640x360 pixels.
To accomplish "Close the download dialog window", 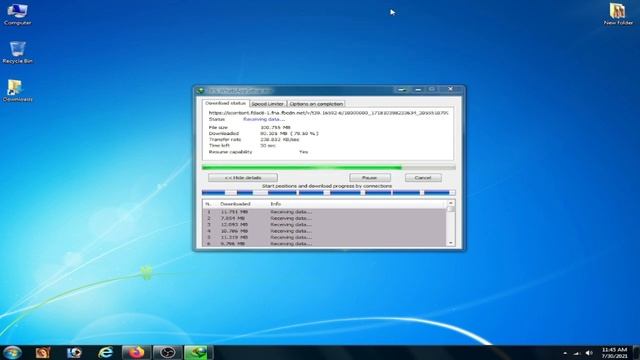I will [450, 89].
